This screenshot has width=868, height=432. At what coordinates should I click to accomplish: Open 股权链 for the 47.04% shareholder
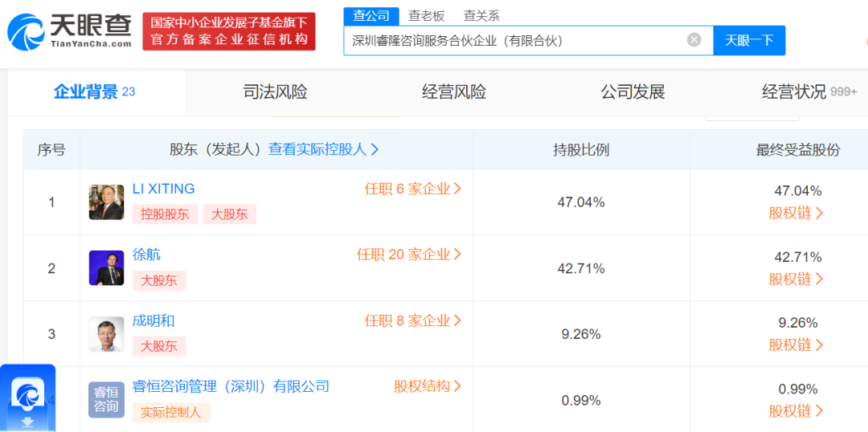pos(796,213)
